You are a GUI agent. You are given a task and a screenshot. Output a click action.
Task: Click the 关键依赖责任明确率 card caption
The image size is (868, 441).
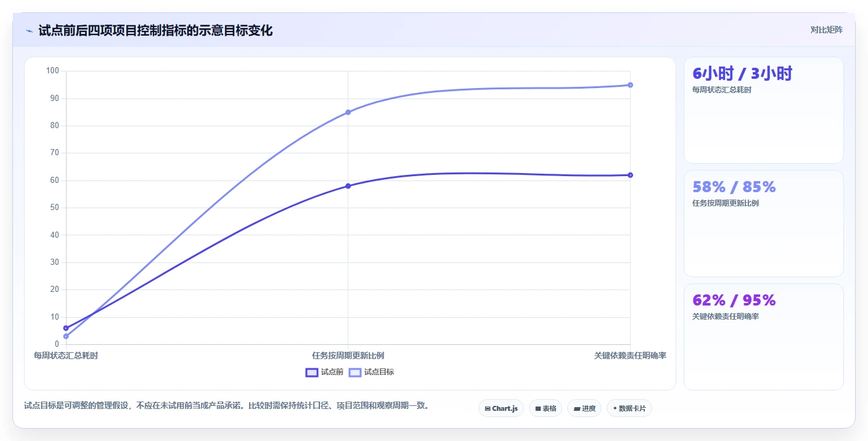[x=726, y=317]
